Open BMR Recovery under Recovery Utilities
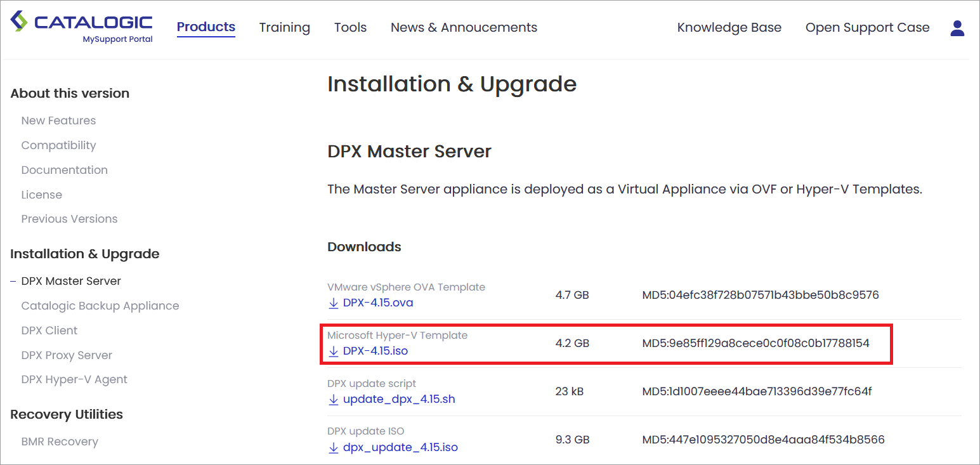The image size is (980, 465). tap(60, 442)
